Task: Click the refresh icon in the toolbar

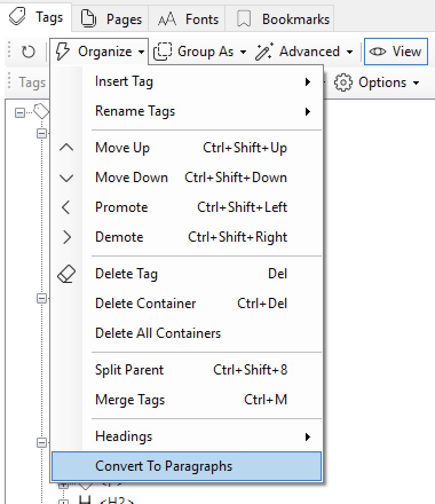Action: [x=28, y=52]
